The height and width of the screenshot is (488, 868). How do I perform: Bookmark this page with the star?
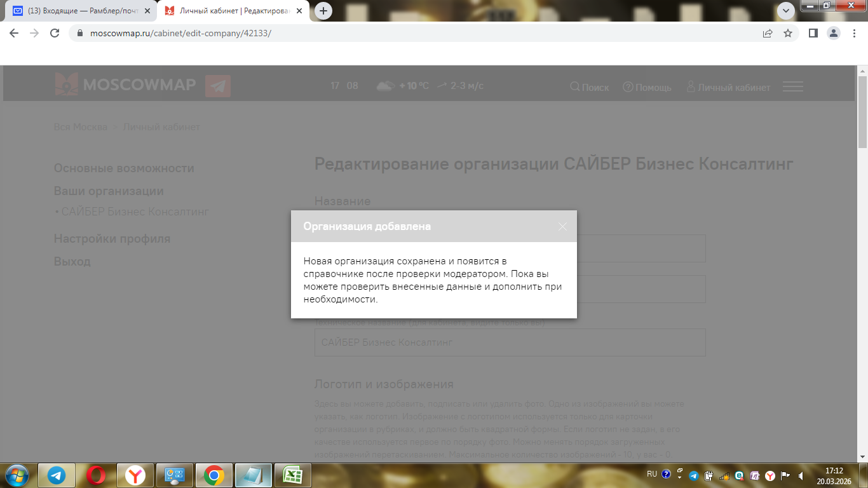click(788, 33)
